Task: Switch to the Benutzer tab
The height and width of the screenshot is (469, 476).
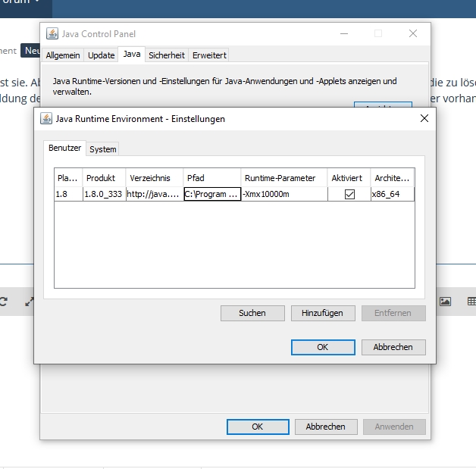Action: (x=64, y=148)
